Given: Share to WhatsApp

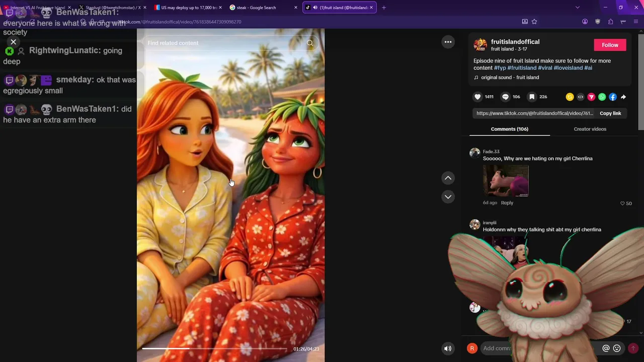Looking at the screenshot, I should (602, 97).
